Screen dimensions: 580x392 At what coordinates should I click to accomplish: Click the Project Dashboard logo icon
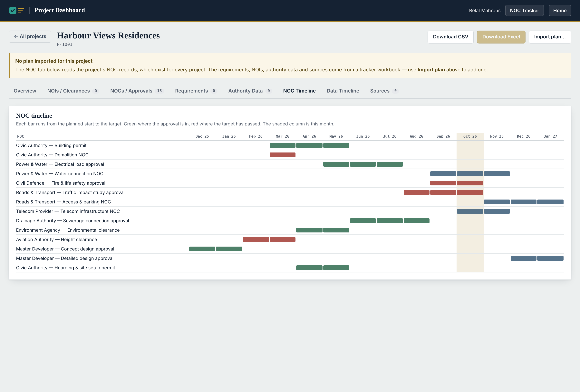16,10
